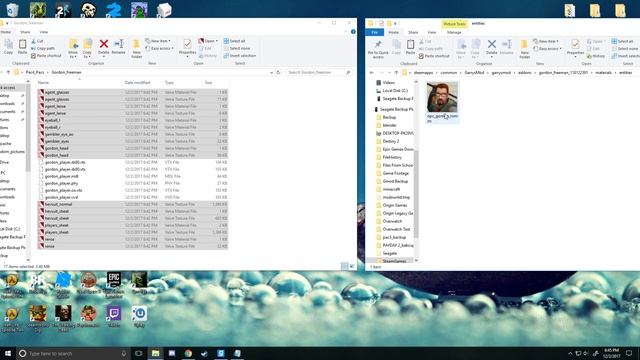Click entities navigation pane scrollbar
The height and width of the screenshot is (360, 640).
pyautogui.click(x=416, y=194)
